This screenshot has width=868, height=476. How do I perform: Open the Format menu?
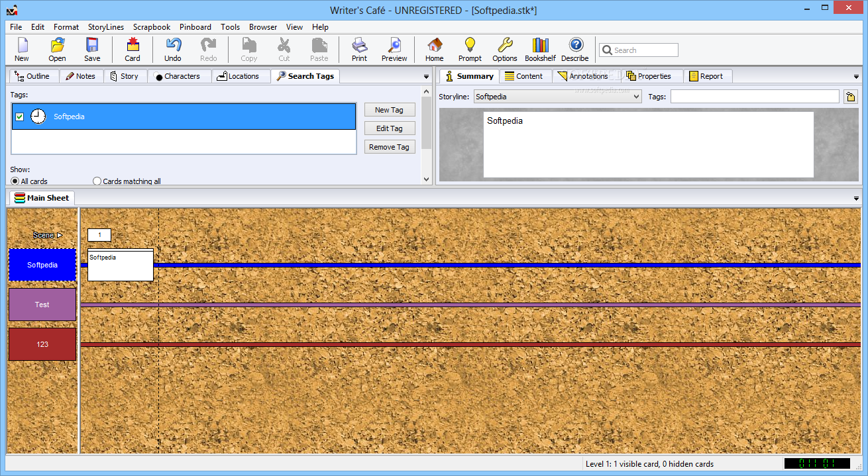click(66, 27)
